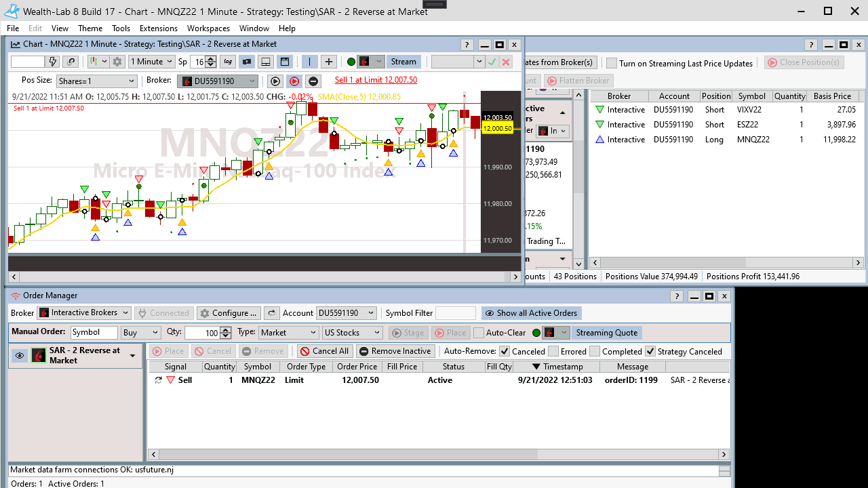Click the lightning bolt symbol-entry icon in chart toolbar
Screen dimensions: 868x488
point(53,62)
